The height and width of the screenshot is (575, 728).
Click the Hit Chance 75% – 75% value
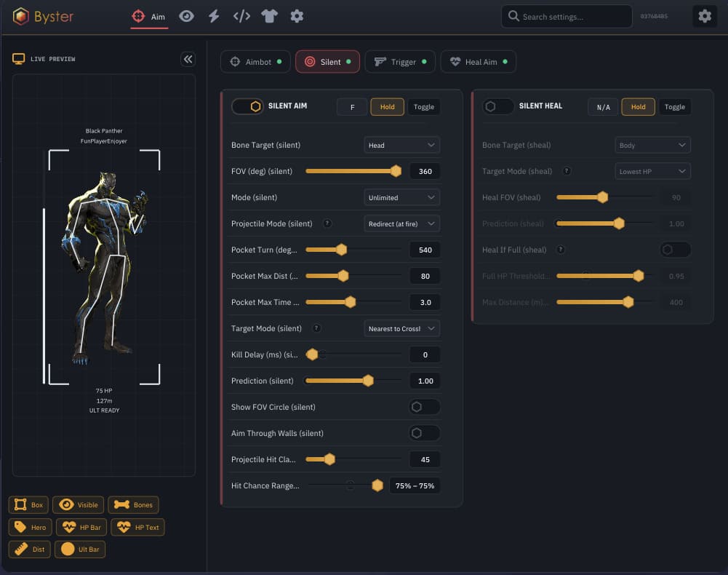point(415,485)
